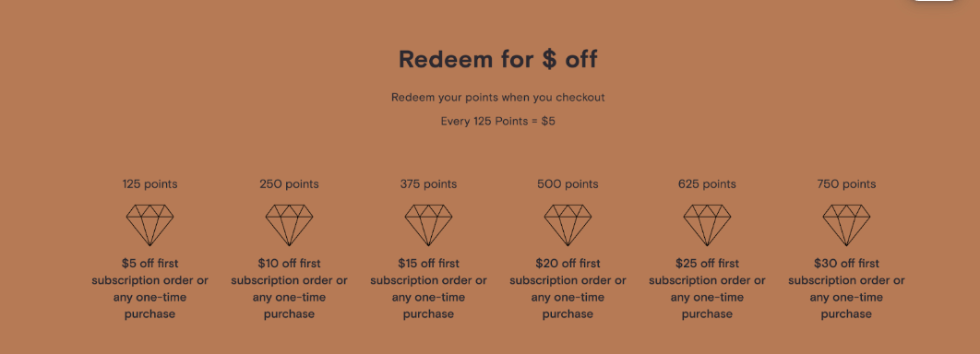The height and width of the screenshot is (354, 980).
Task: Click the 500 points label
Action: [568, 184]
